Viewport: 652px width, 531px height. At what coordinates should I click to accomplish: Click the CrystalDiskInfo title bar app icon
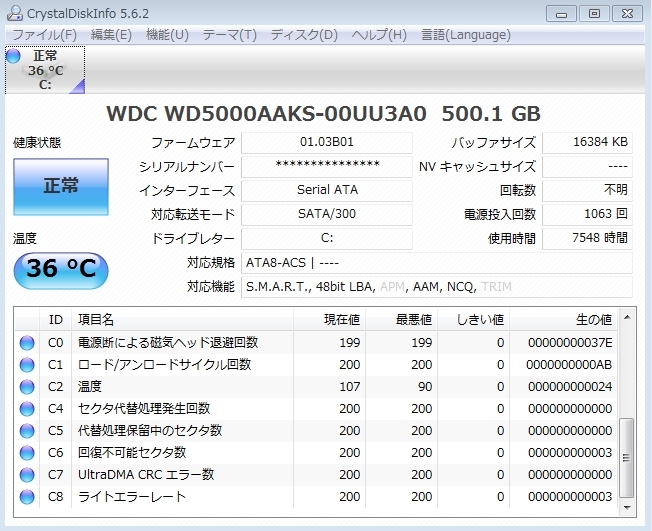click(x=15, y=13)
